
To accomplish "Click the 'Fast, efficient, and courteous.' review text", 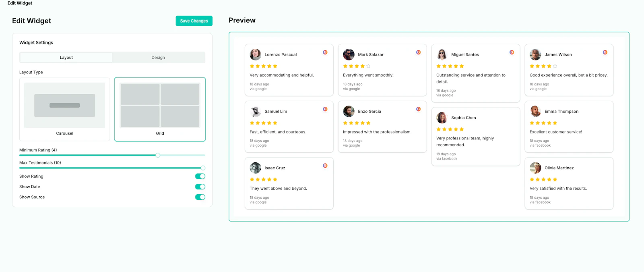I will (x=278, y=132).
